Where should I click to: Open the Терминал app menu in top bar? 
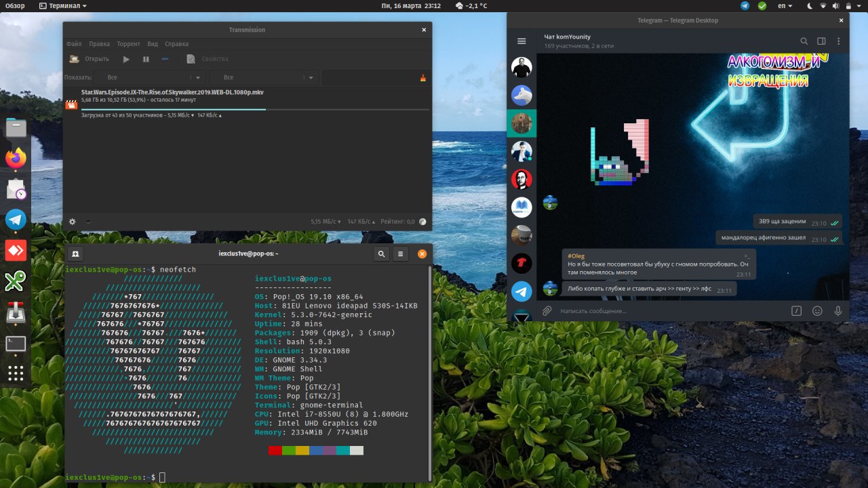tap(63, 5)
